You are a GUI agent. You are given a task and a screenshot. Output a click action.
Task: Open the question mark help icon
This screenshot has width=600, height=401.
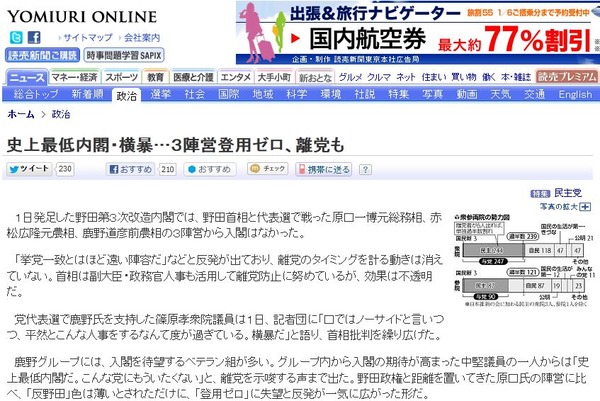pyautogui.click(x=365, y=170)
